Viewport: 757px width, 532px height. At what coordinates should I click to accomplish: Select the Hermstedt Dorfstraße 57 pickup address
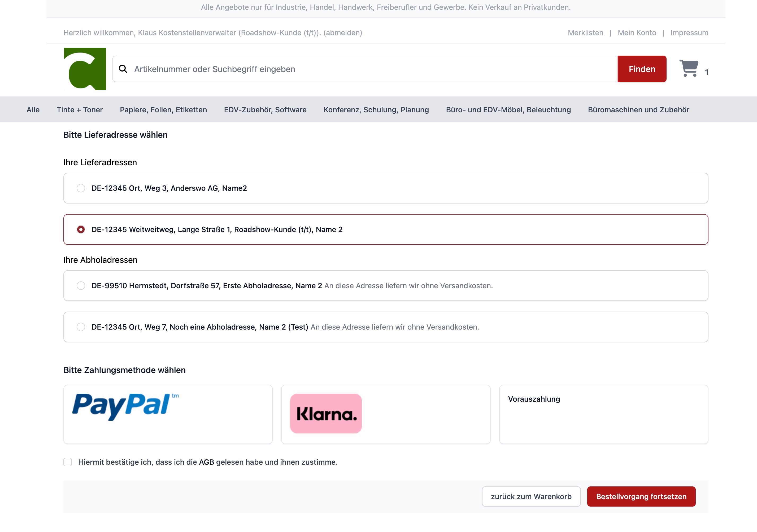[81, 286]
